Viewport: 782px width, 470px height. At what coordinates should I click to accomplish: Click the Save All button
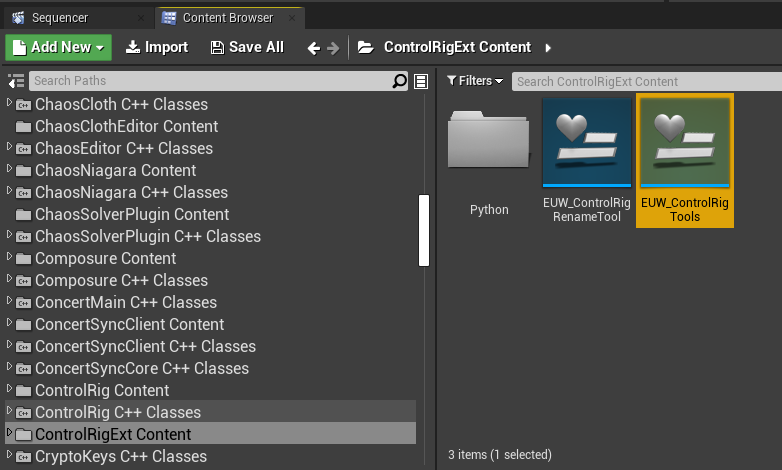point(247,47)
